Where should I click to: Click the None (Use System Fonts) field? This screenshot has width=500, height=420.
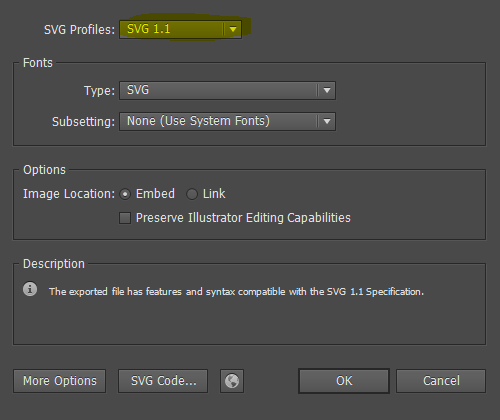point(227,121)
